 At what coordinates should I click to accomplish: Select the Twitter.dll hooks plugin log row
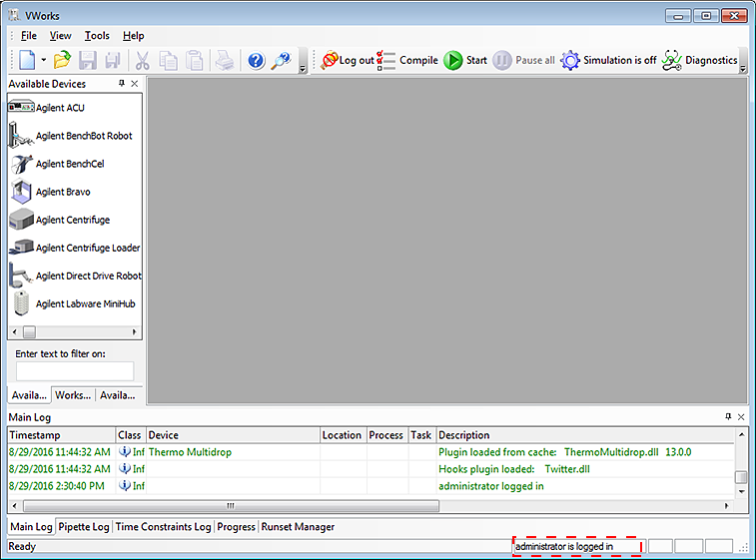point(372,469)
